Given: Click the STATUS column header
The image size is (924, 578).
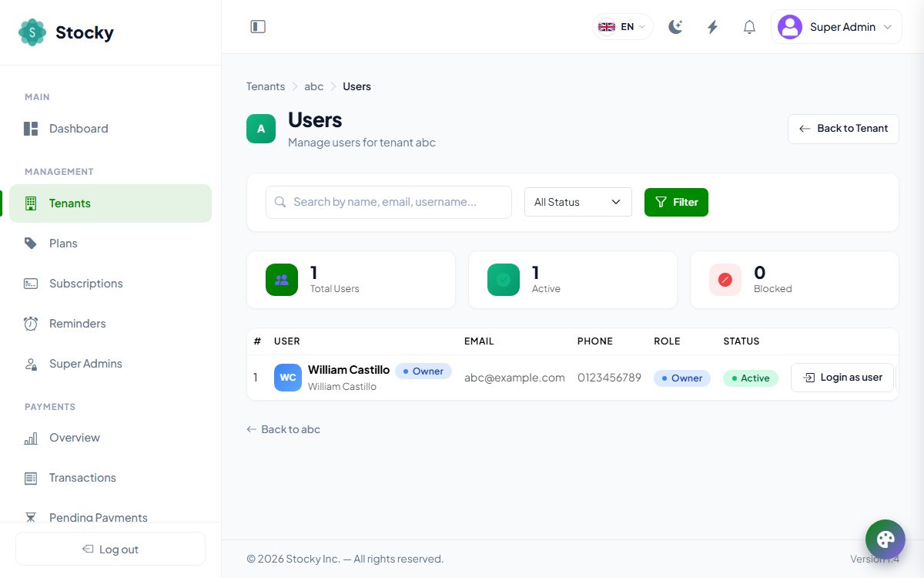Looking at the screenshot, I should 742,341.
